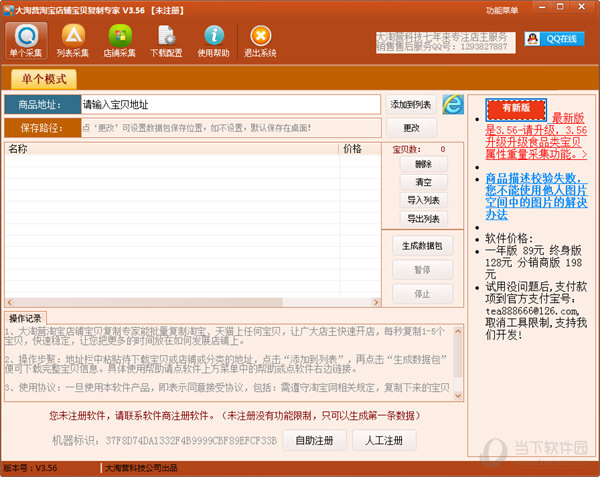
Task: Maximize the window
Action: [x=560, y=7]
